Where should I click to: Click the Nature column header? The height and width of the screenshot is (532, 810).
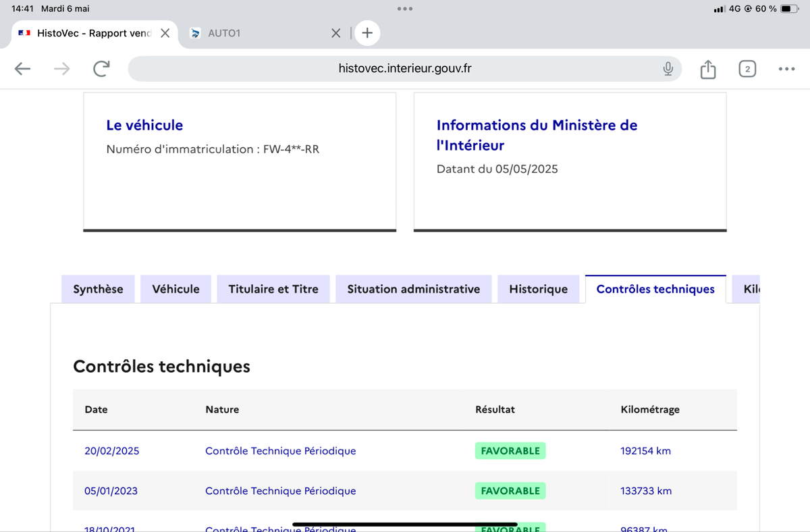coord(222,409)
